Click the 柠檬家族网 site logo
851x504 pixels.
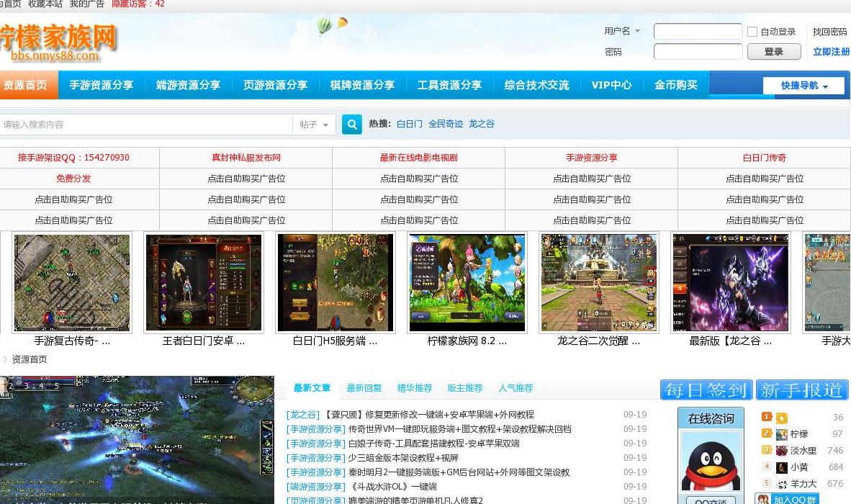click(58, 42)
